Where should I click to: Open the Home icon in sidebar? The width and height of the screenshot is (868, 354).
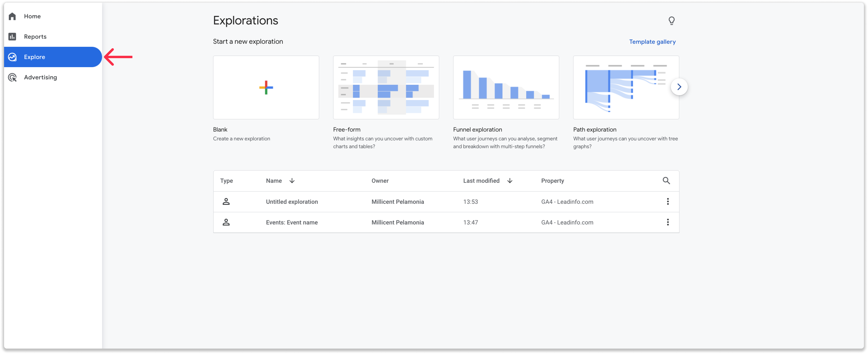tap(13, 16)
